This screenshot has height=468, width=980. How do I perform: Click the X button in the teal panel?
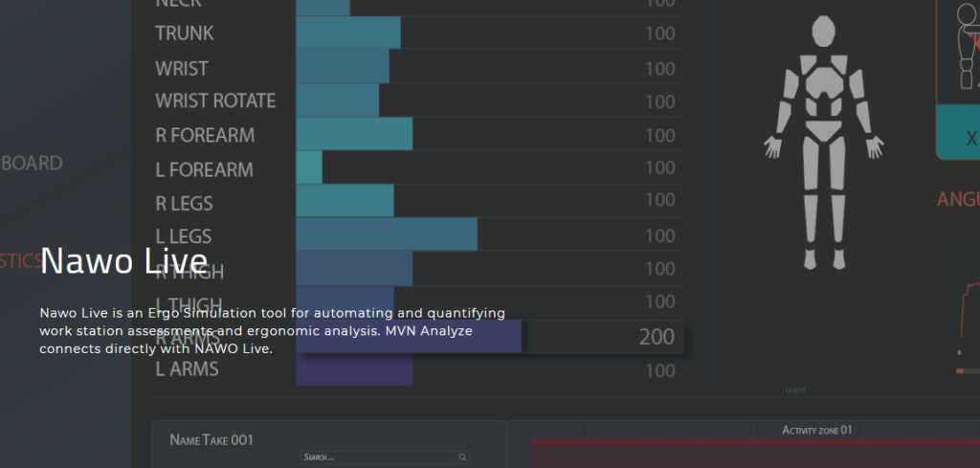pyautogui.click(x=971, y=138)
